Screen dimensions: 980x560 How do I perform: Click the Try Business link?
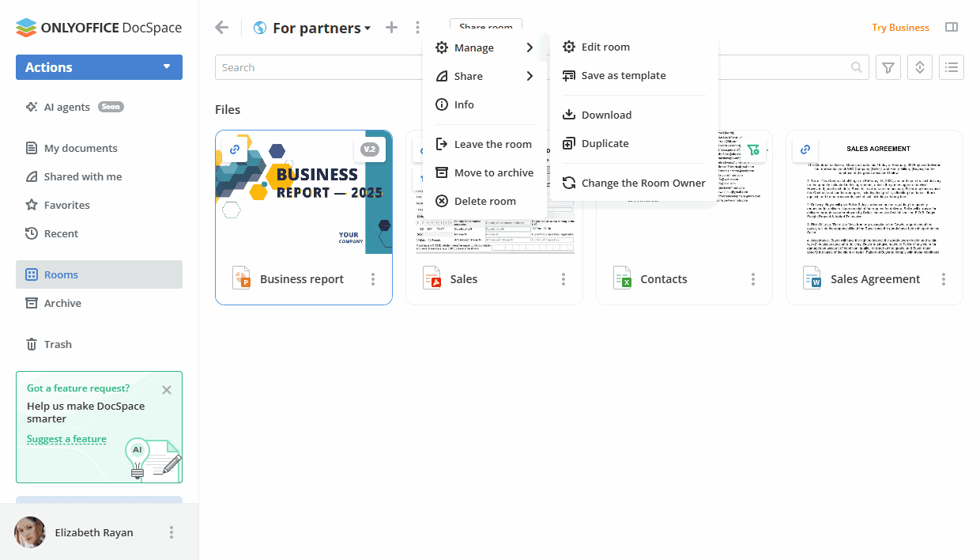coord(900,28)
